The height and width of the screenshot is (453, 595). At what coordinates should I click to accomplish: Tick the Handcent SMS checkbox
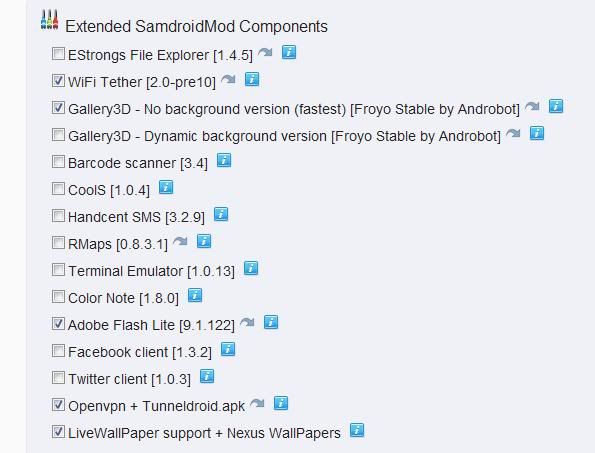pos(58,216)
